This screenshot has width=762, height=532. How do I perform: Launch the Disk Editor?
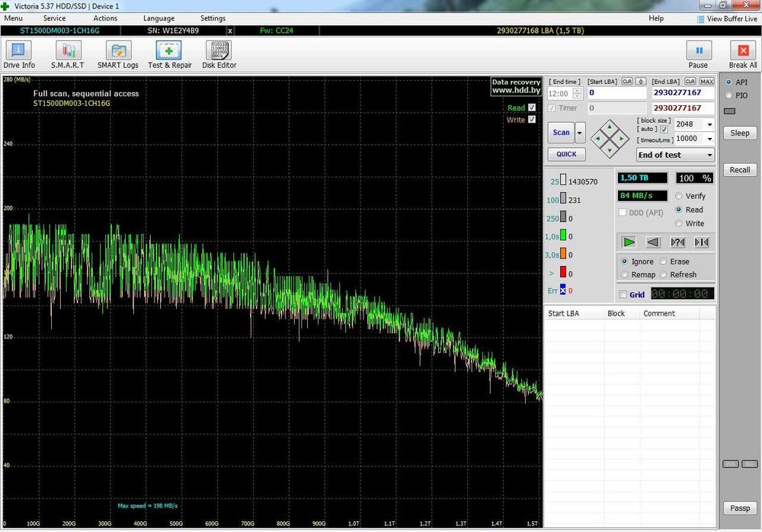tap(219, 51)
